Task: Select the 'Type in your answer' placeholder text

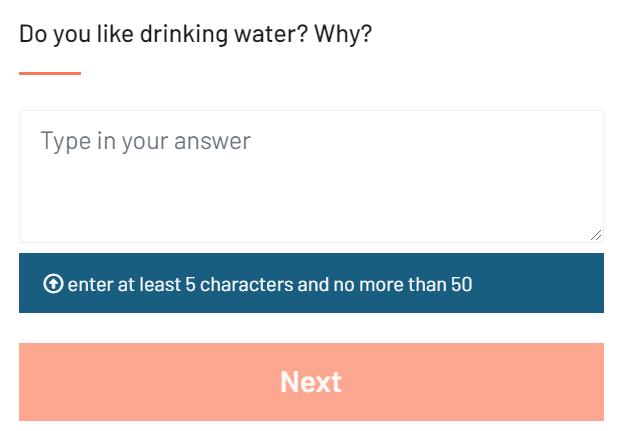Action: tap(146, 141)
